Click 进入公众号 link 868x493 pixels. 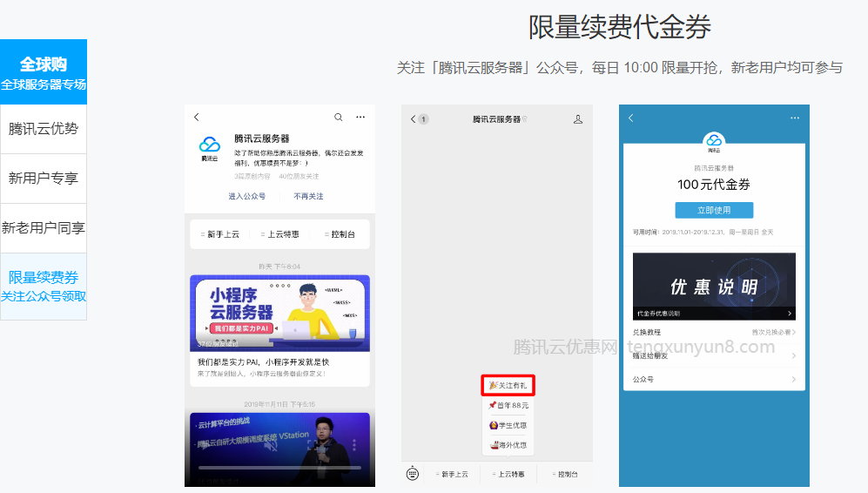(x=247, y=196)
